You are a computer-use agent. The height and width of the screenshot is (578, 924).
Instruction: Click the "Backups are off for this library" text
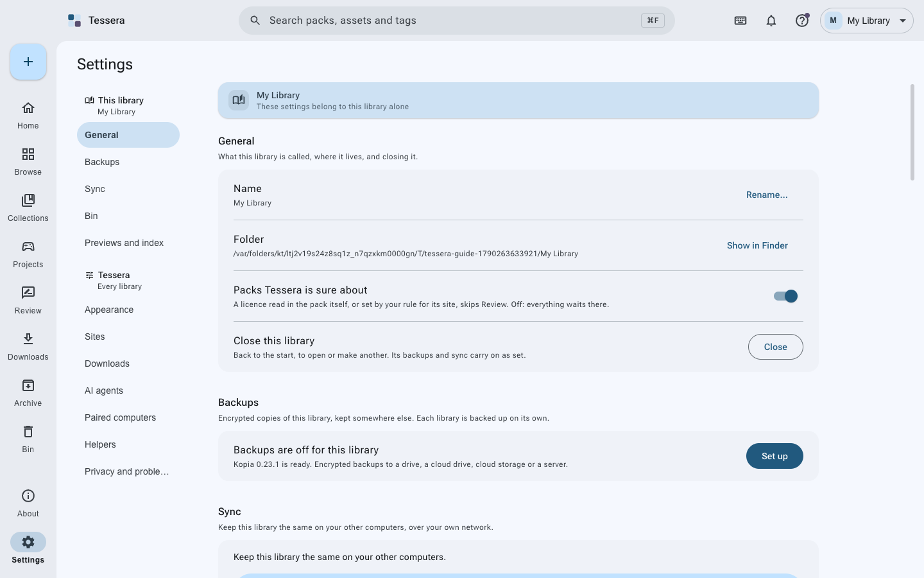click(306, 450)
